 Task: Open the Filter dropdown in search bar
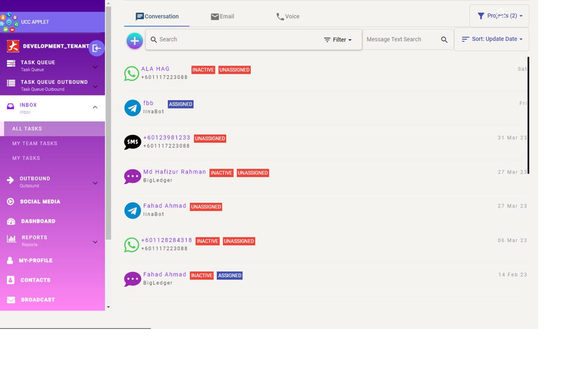(x=338, y=40)
